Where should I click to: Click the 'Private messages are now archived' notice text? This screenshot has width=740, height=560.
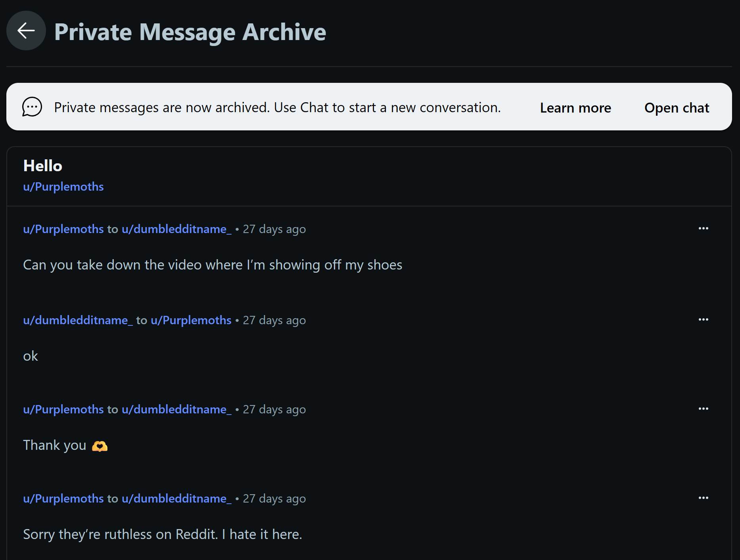coord(278,107)
